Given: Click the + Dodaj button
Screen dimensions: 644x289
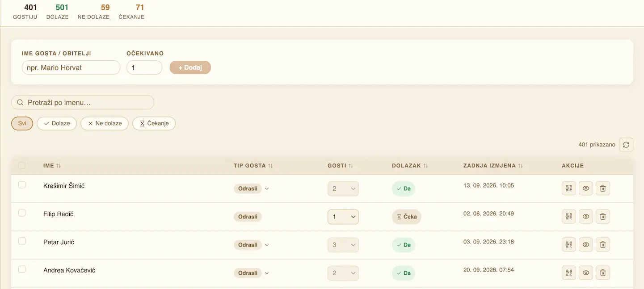Looking at the screenshot, I should pos(190,67).
